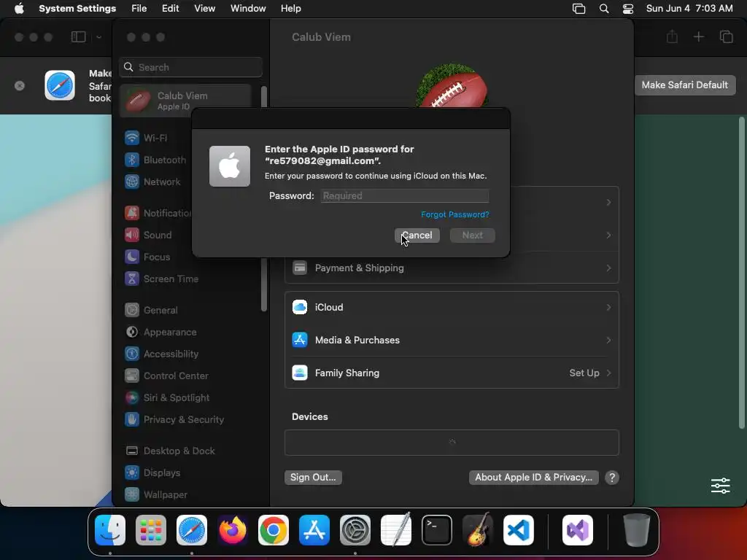Screen dimensions: 747x560
Task: Click the Settings sidebar Search field
Action: pyautogui.click(x=190, y=67)
